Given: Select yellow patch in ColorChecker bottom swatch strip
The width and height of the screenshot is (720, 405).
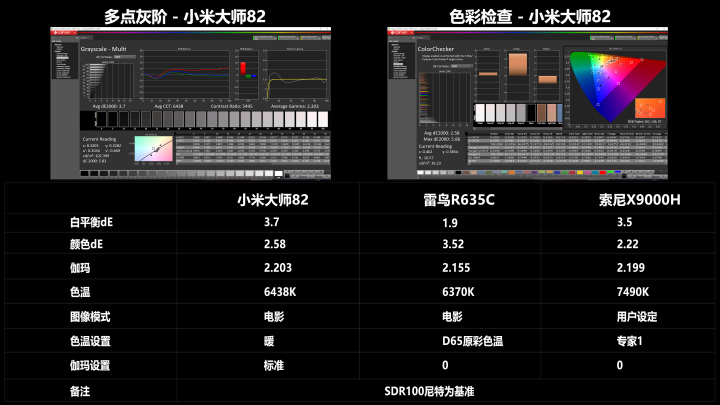Looking at the screenshot, I should (x=580, y=173).
